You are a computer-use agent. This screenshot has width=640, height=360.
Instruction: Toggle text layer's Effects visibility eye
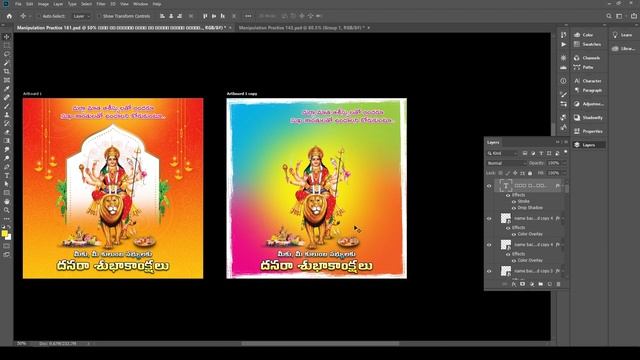[x=508, y=195]
